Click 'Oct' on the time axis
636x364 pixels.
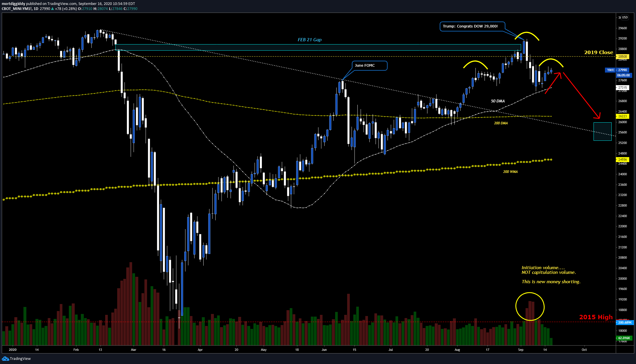point(584,350)
